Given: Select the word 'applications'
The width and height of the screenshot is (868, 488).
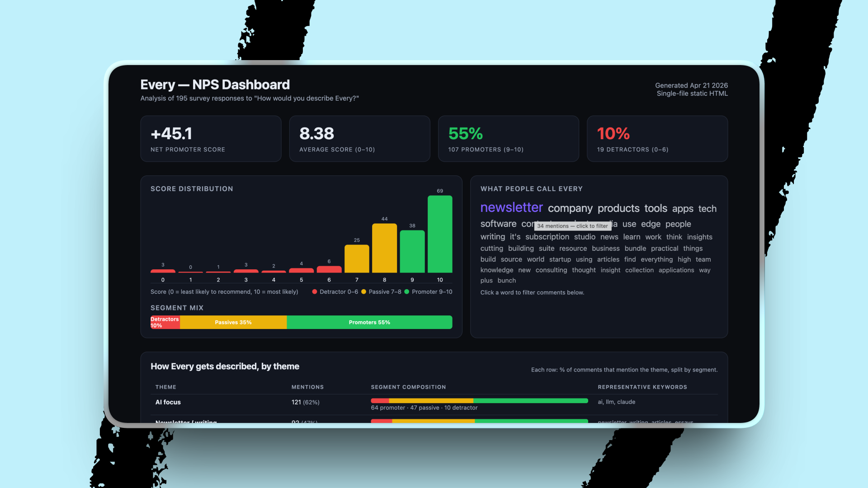Looking at the screenshot, I should [676, 270].
